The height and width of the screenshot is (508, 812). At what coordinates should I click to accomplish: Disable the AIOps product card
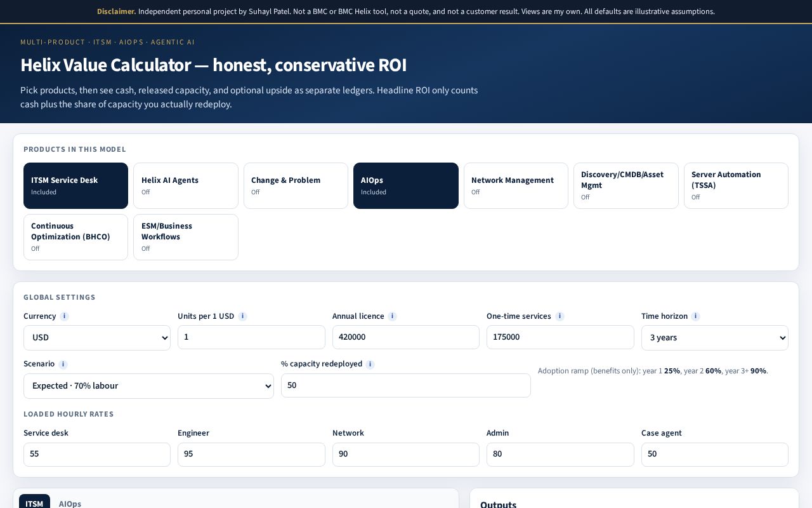(406, 185)
